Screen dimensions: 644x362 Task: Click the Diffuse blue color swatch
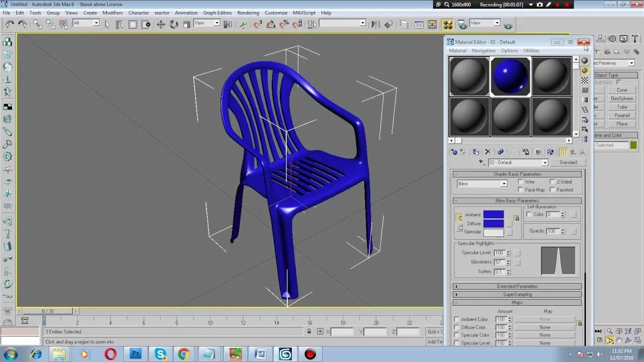point(494,223)
